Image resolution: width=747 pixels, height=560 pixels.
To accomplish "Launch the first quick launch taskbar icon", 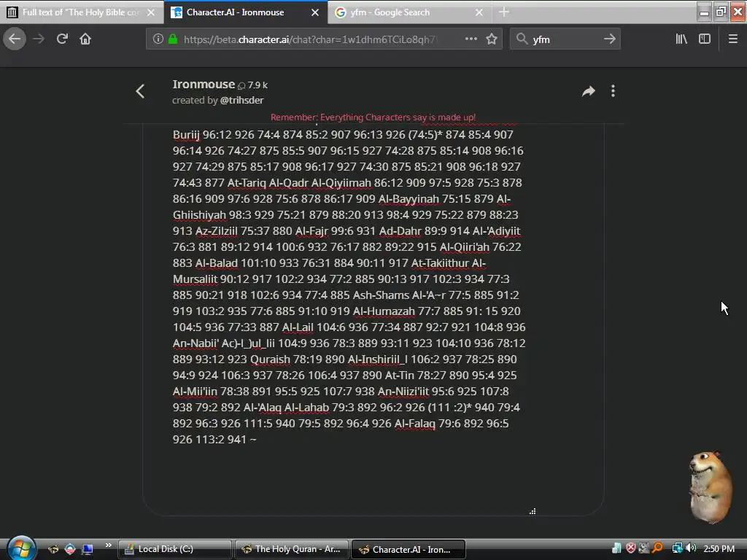I will click(x=53, y=549).
